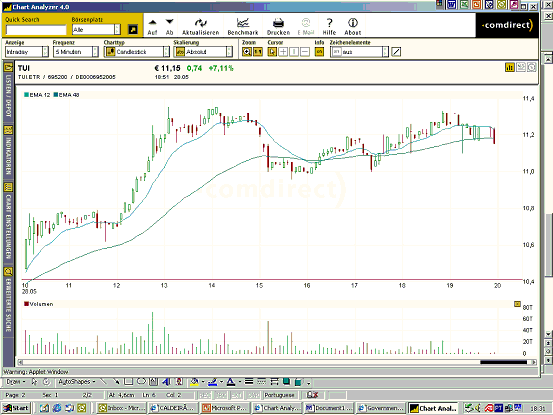Screen dimensions: 553x415
Task: Click the chart scrollbar right arrow
Action: pos(534,362)
